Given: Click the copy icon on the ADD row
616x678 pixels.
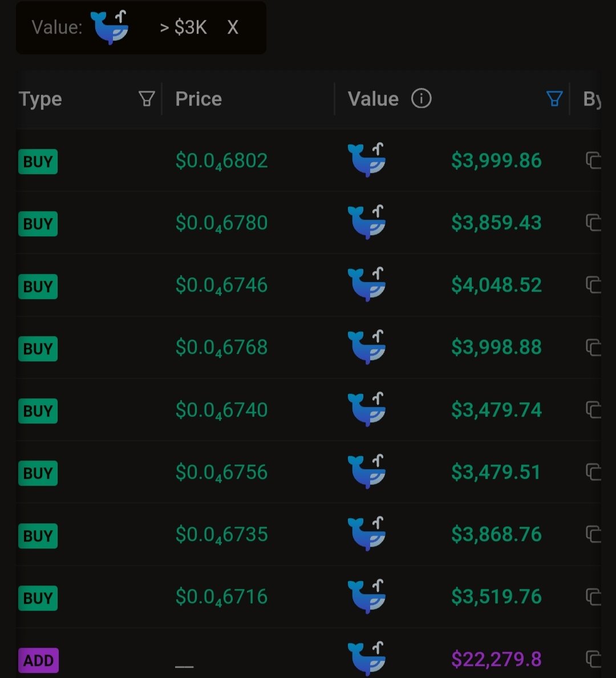Looking at the screenshot, I should click(593, 659).
